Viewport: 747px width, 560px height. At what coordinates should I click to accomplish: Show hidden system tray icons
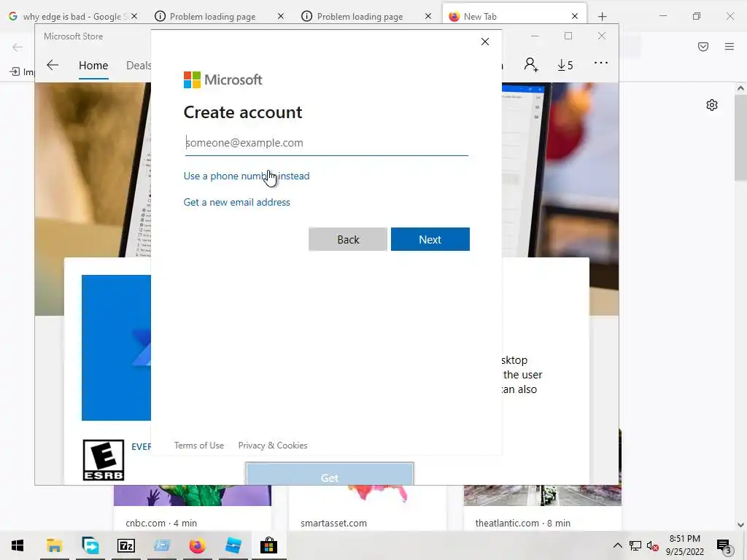tap(617, 545)
